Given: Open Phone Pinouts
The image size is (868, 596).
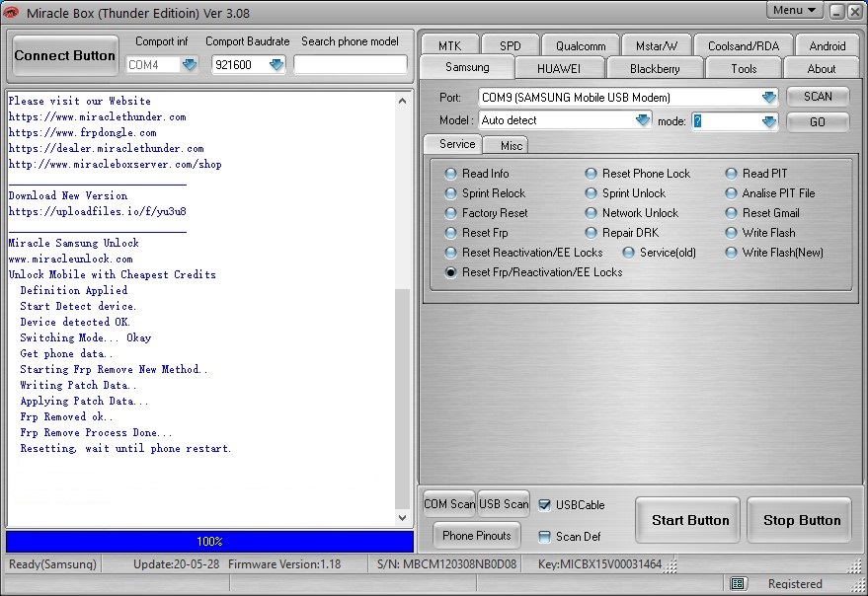Looking at the screenshot, I should 477,535.
